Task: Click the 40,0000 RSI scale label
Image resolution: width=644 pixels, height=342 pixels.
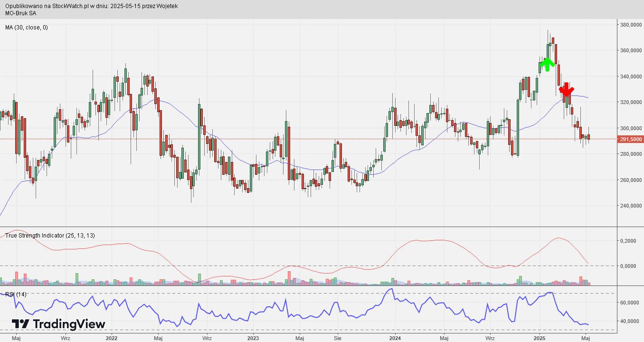Action: point(630,321)
